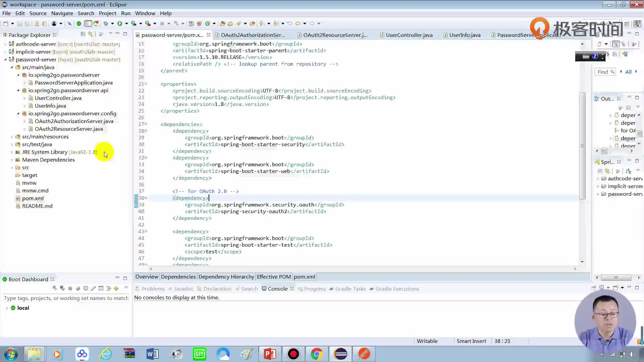Collapse all nodes in Package Explorer
Viewport: 644px width, 362px height.
[x=83, y=35]
